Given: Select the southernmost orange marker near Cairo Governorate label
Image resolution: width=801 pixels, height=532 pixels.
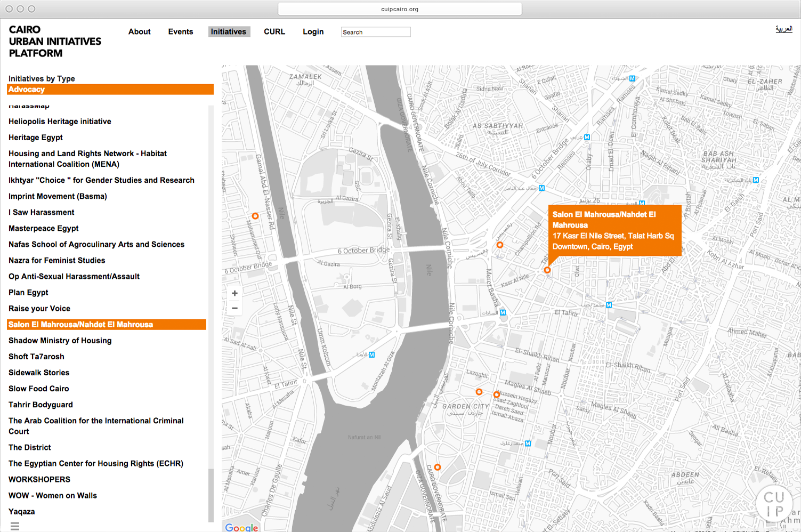Looking at the screenshot, I should pyautogui.click(x=438, y=467).
